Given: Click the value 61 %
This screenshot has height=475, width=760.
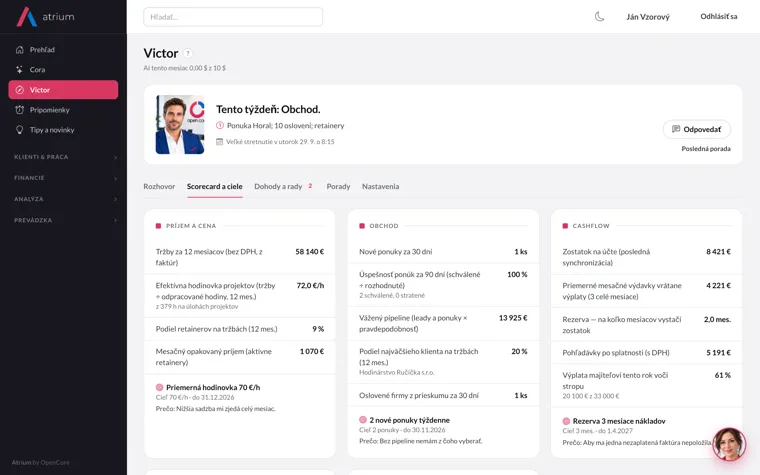Looking at the screenshot, I should coord(723,375).
